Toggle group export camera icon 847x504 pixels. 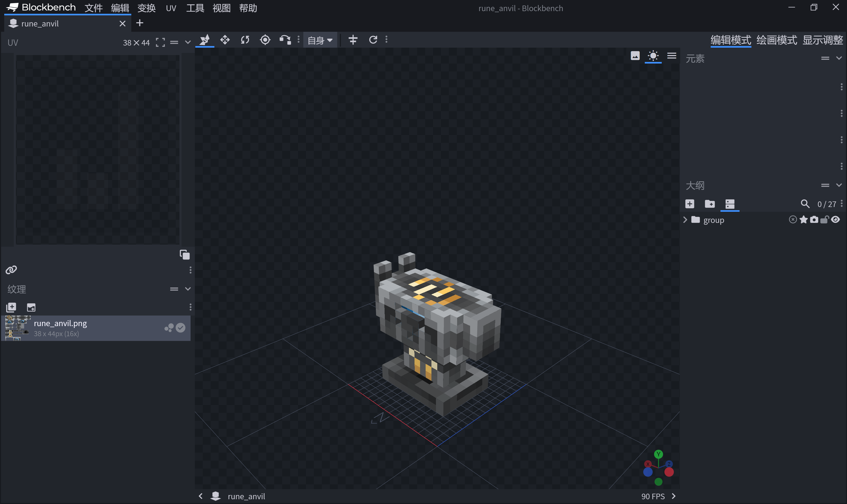click(814, 220)
